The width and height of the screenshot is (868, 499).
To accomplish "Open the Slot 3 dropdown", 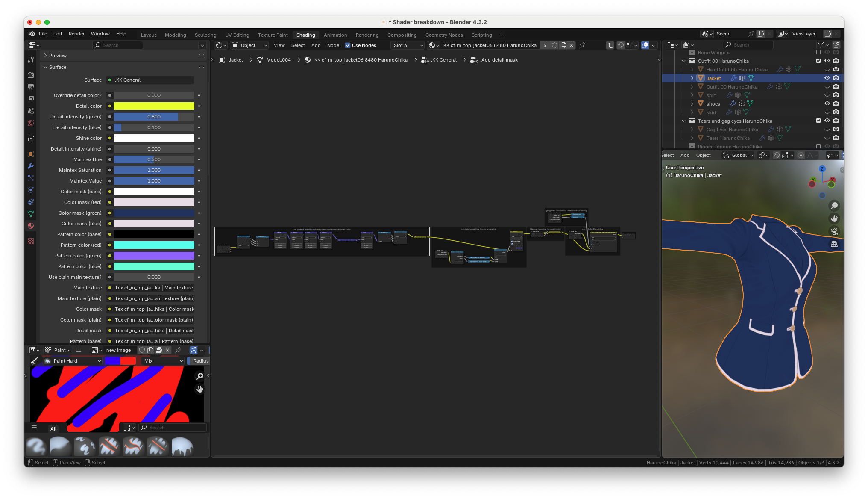I will pos(408,45).
